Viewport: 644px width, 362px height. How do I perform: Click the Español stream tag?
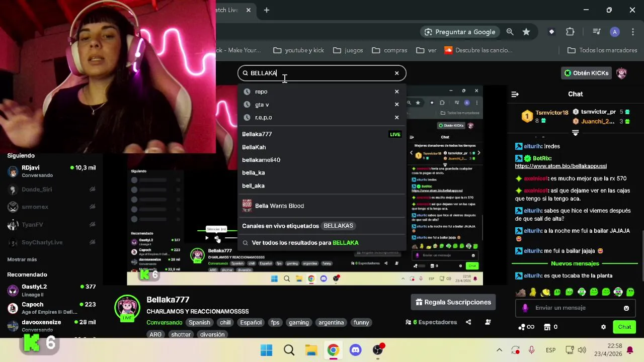(x=251, y=322)
